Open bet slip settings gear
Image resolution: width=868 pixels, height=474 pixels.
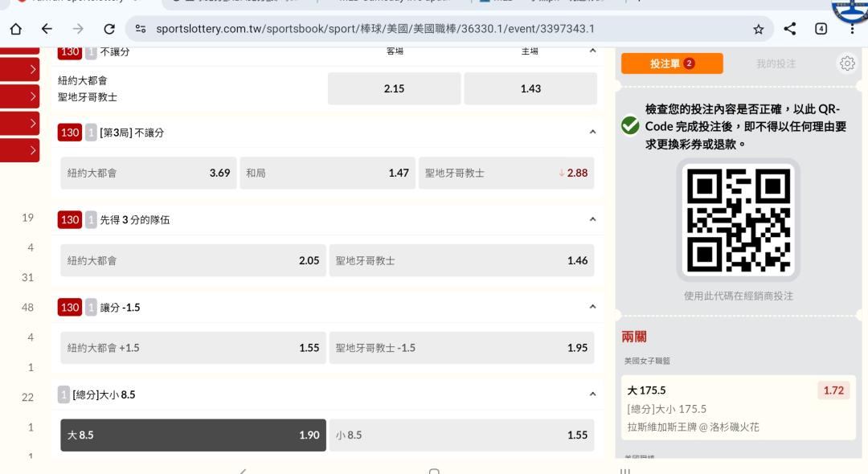(847, 63)
